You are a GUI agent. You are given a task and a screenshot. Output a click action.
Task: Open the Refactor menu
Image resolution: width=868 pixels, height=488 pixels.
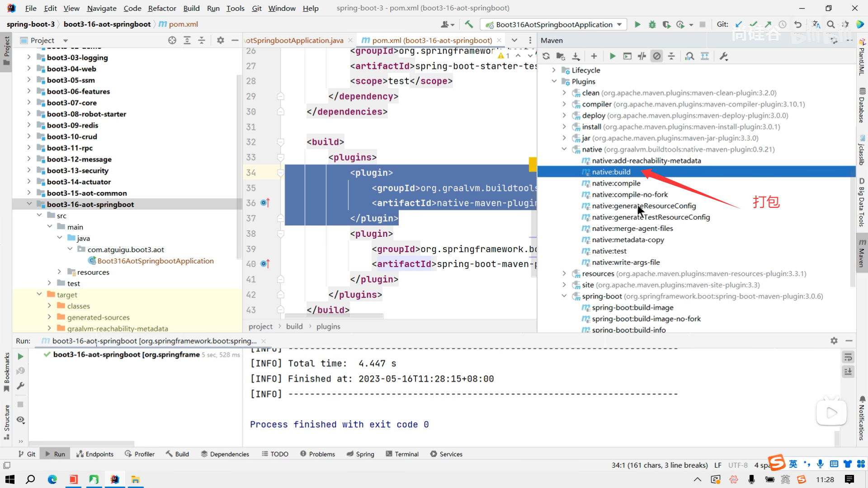tap(162, 8)
